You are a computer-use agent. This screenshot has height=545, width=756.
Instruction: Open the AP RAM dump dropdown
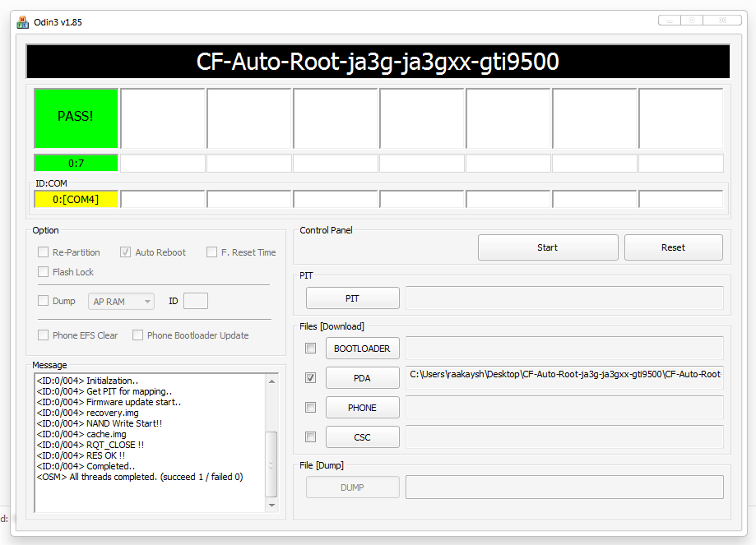[121, 301]
